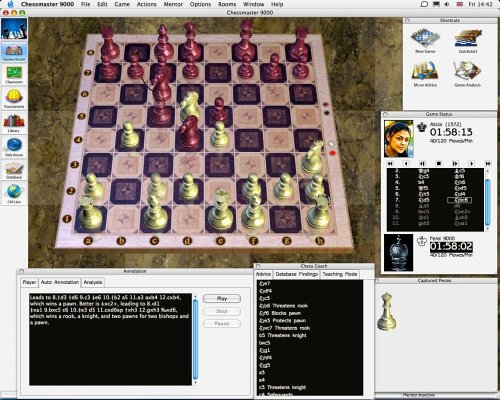This screenshot has width=500, height=400.
Task: Open the Window menu
Action: click(253, 4)
